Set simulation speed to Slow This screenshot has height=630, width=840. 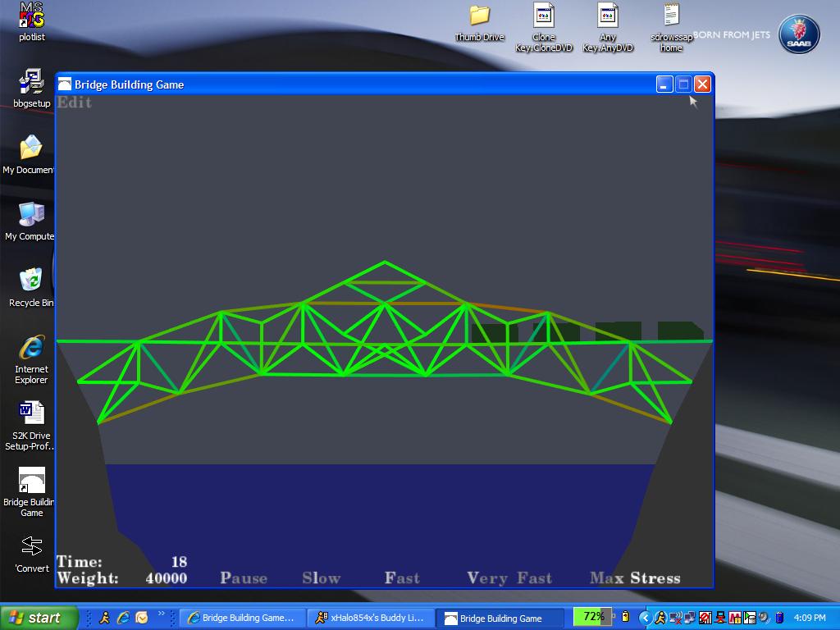pos(321,578)
